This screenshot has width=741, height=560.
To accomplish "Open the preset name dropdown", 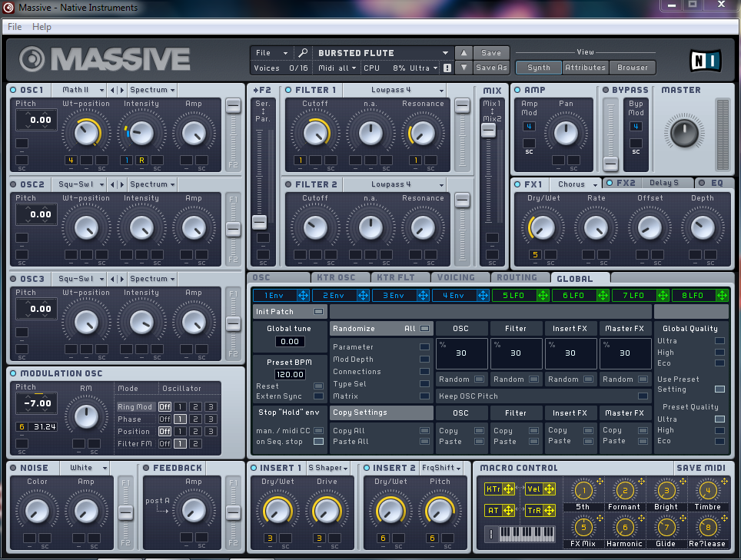I will coord(445,53).
